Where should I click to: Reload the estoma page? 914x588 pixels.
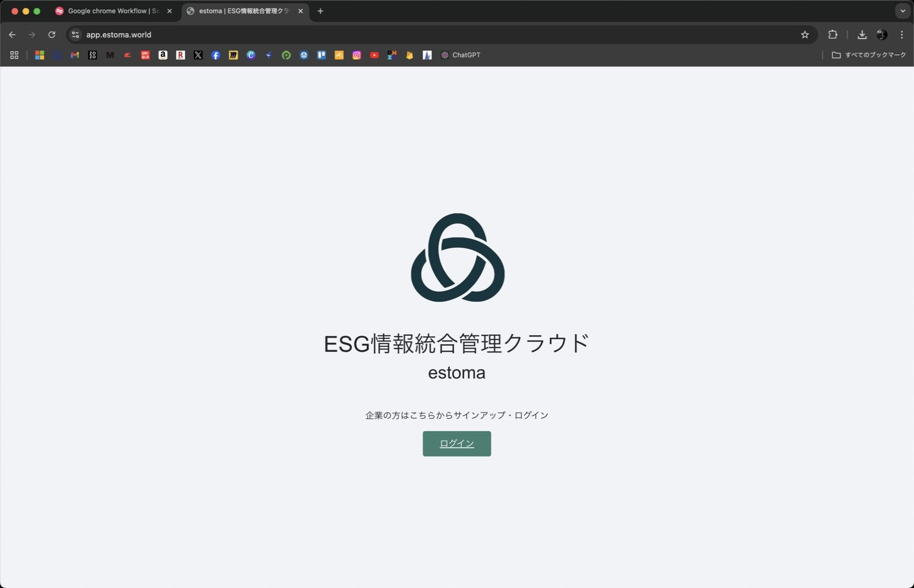pos(52,35)
